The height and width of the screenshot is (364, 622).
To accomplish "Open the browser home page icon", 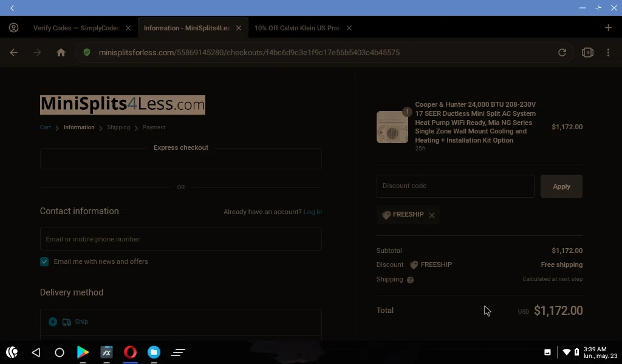I will pyautogui.click(x=61, y=52).
